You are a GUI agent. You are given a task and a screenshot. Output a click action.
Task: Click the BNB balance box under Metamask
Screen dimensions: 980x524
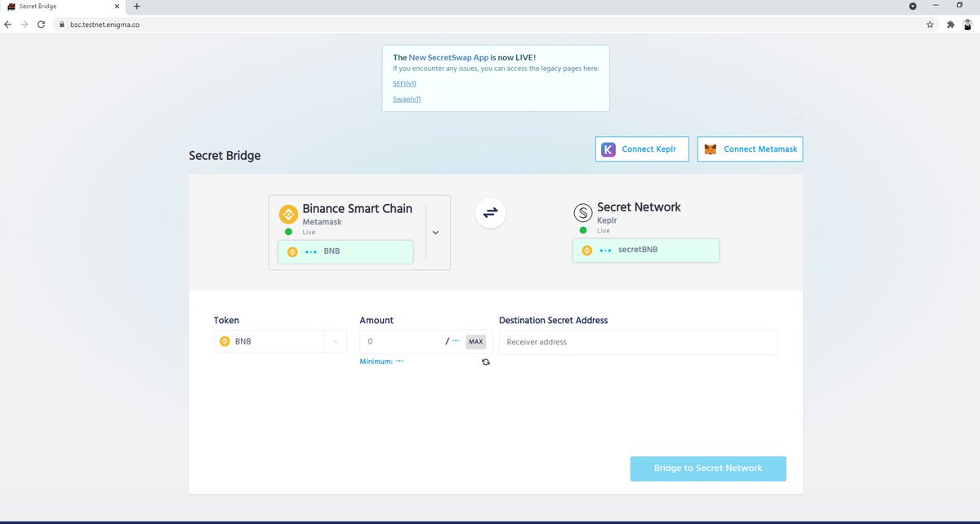coord(345,251)
